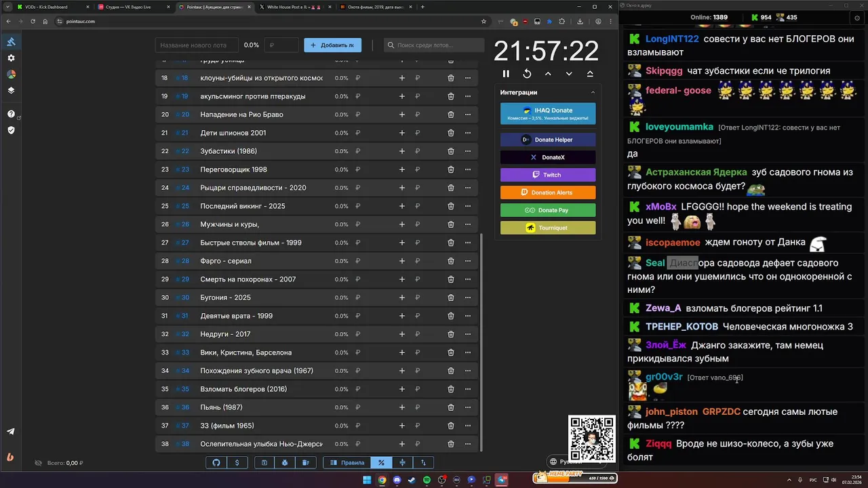Open the Chrome downloads icon
The width and height of the screenshot is (868, 488).
click(580, 21)
